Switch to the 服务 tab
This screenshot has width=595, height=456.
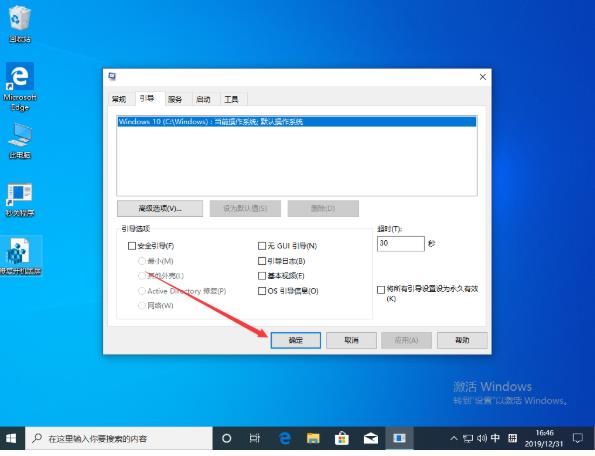click(175, 99)
